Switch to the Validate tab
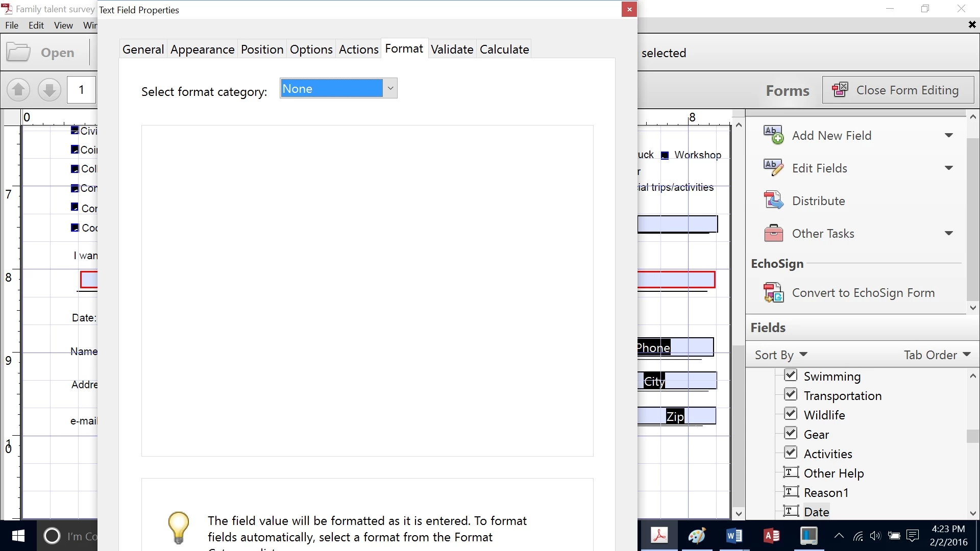Viewport: 980px width, 551px height. pyautogui.click(x=452, y=49)
